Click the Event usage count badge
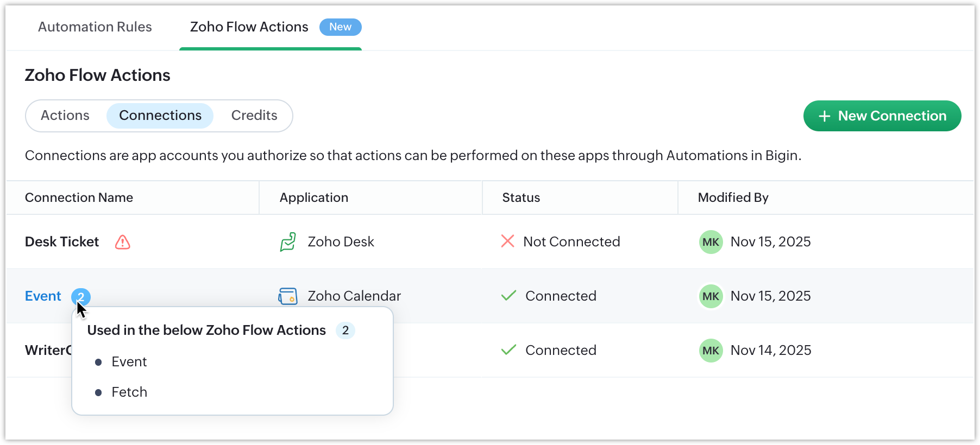The width and height of the screenshot is (980, 445). coord(81,296)
